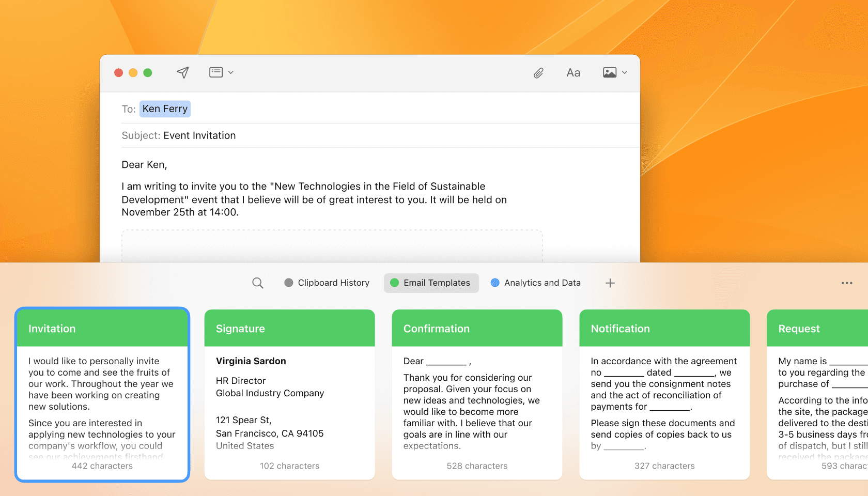Click the photo browser image icon
This screenshot has width=868, height=496.
tap(610, 72)
